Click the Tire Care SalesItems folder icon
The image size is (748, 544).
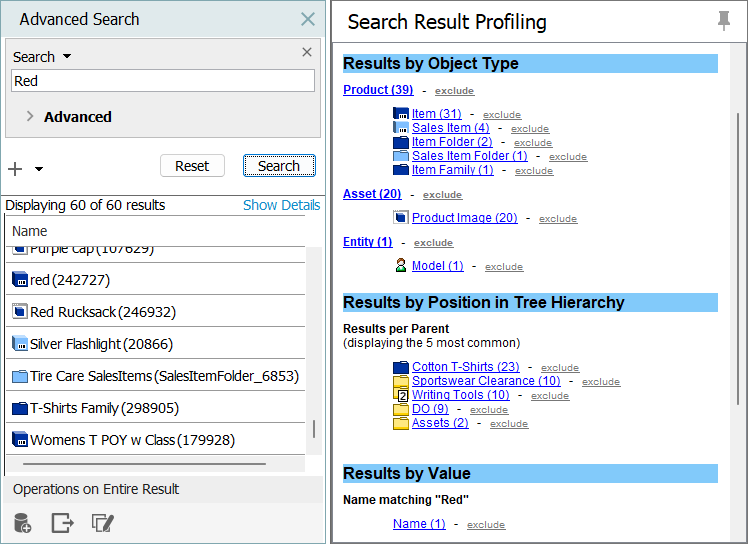pyautogui.click(x=19, y=376)
